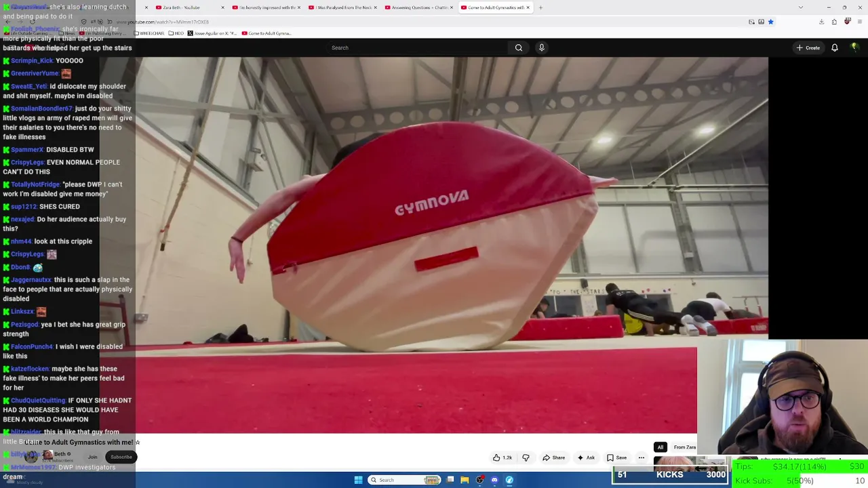Open File Explorer from the taskbar
The height and width of the screenshot is (488, 868).
[465, 480]
